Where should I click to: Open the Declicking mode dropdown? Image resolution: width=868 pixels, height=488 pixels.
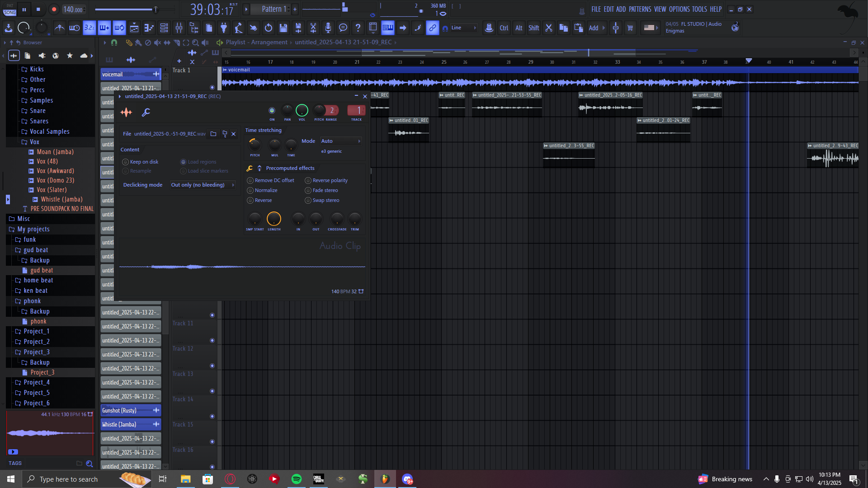point(203,185)
